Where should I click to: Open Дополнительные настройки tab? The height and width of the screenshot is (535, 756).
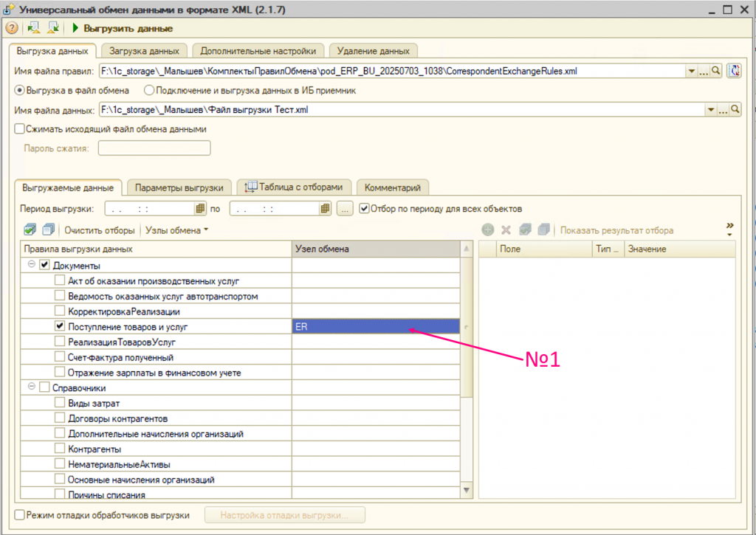tap(258, 51)
